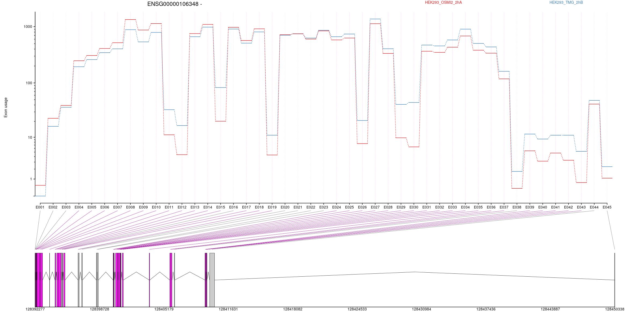The image size is (644, 322).
Task: Click the red E001 usage segment
Action: [40, 185]
